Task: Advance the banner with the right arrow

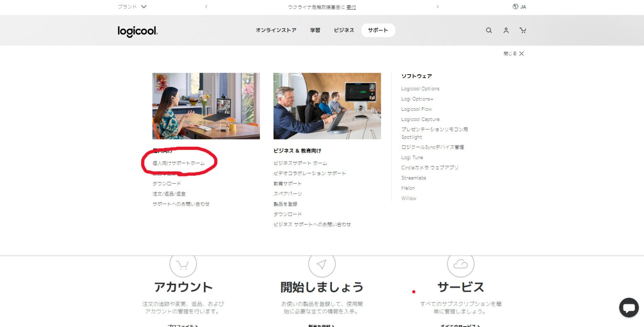Action: (437, 7)
